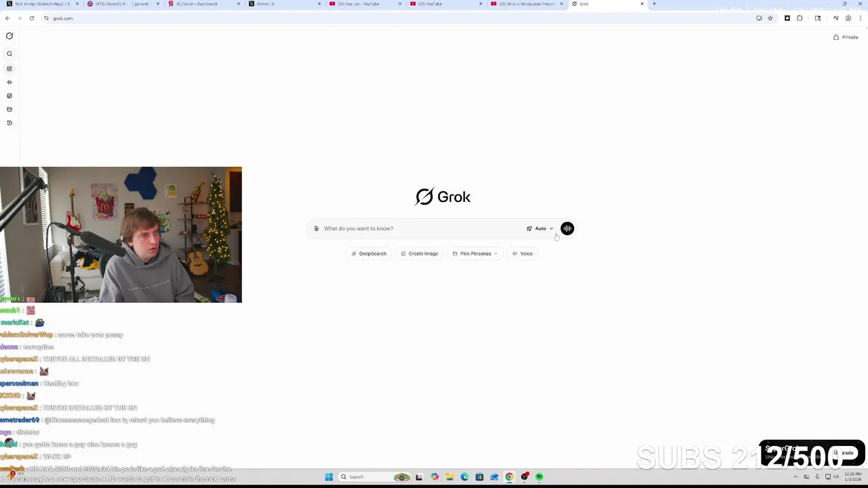Image resolution: width=868 pixels, height=488 pixels.
Task: Open Spotify from taskbar
Action: tap(539, 477)
